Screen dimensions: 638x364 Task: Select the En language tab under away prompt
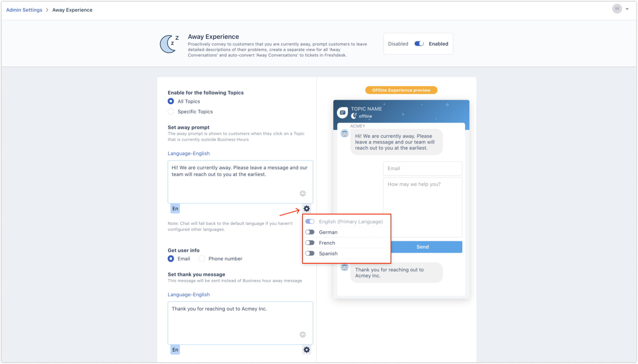(x=175, y=209)
